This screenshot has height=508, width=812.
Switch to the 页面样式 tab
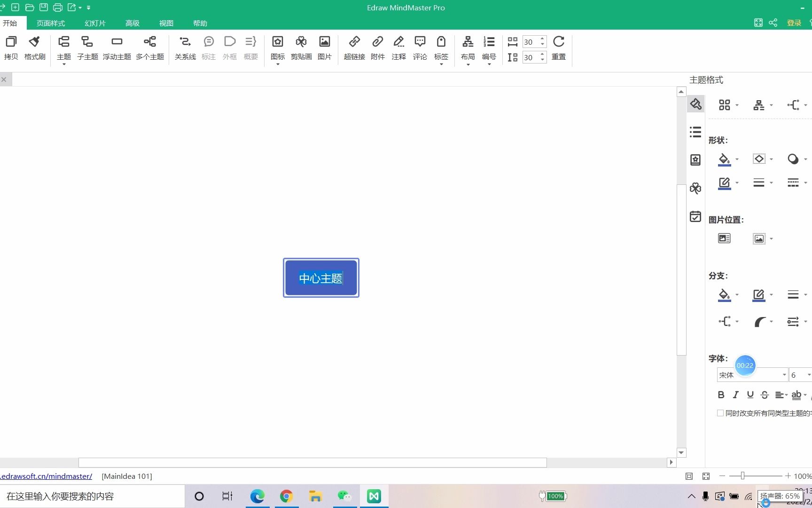[51, 23]
